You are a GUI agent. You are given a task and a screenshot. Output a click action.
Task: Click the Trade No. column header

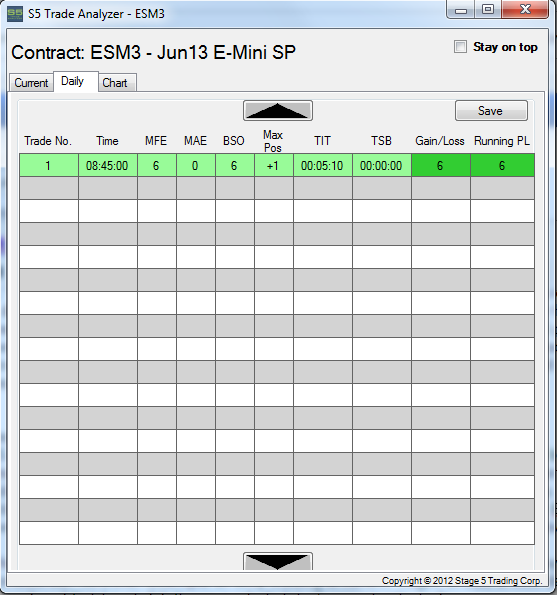[48, 141]
